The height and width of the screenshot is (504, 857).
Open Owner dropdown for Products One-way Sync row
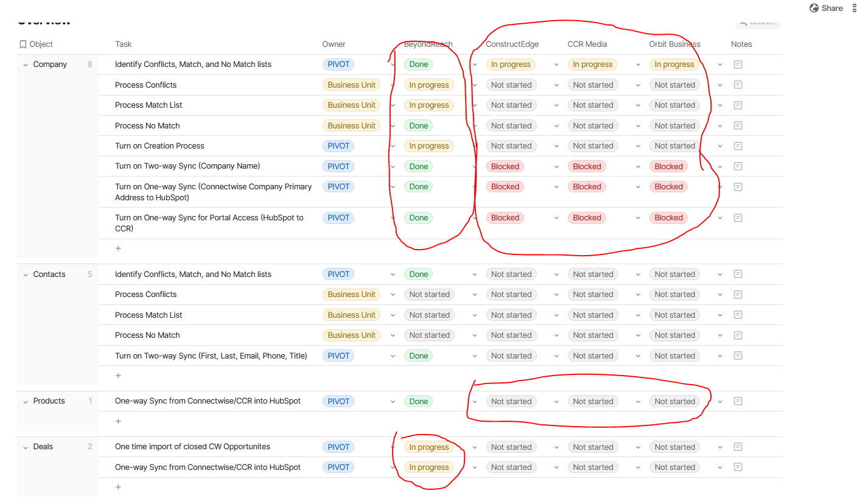point(393,402)
